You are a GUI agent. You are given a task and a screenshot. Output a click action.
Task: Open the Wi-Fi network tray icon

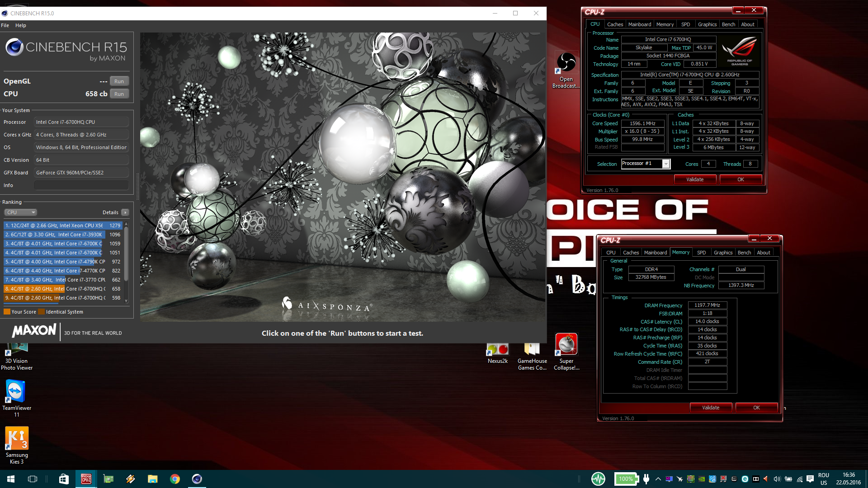pos(799,479)
